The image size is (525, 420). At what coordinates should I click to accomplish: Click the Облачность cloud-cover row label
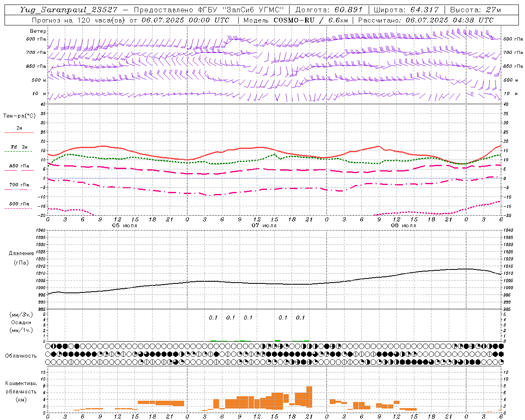pyautogui.click(x=21, y=356)
